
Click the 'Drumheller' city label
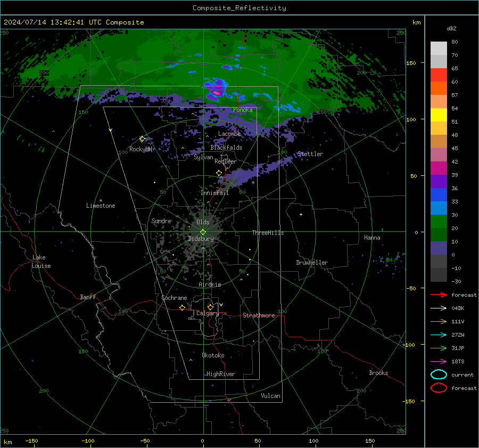tap(312, 263)
